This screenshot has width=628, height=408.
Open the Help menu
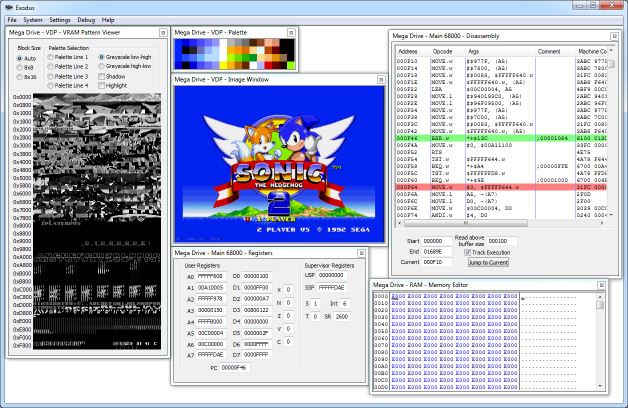108,20
